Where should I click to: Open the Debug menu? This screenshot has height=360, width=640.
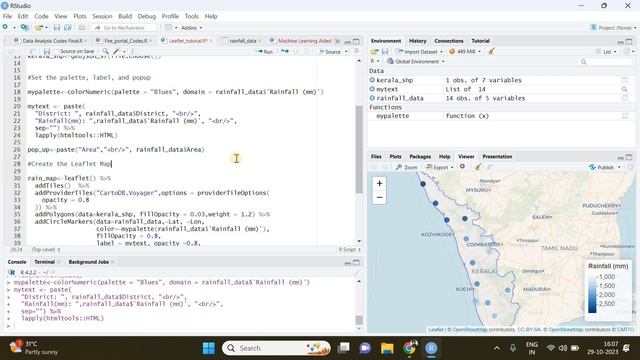coord(147,16)
